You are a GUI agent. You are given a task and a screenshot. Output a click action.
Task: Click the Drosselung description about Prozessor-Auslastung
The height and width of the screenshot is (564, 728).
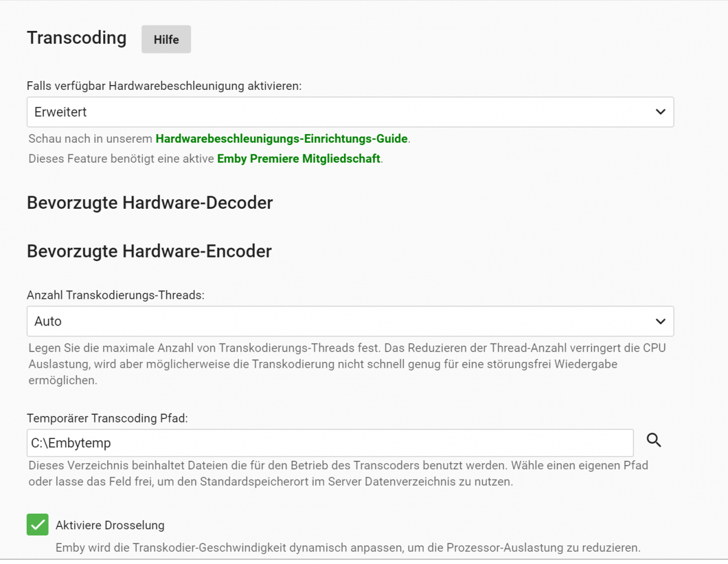coord(348,547)
